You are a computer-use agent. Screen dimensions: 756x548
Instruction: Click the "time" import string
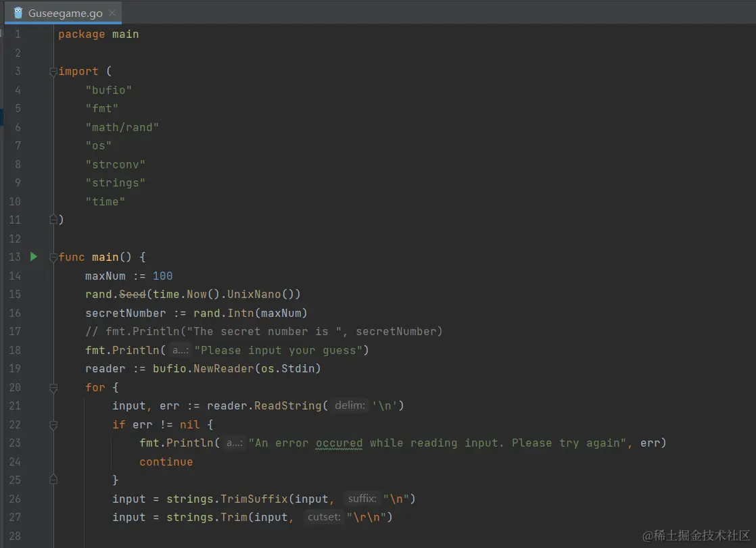point(105,201)
